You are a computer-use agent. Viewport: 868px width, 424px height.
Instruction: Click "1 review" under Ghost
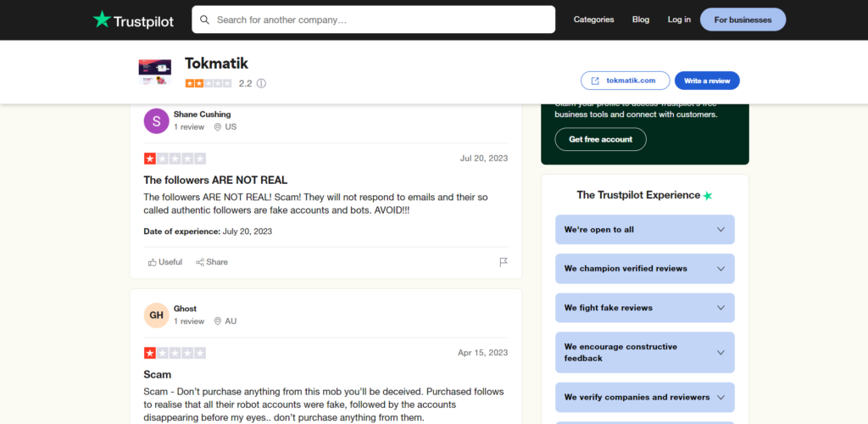pos(189,321)
